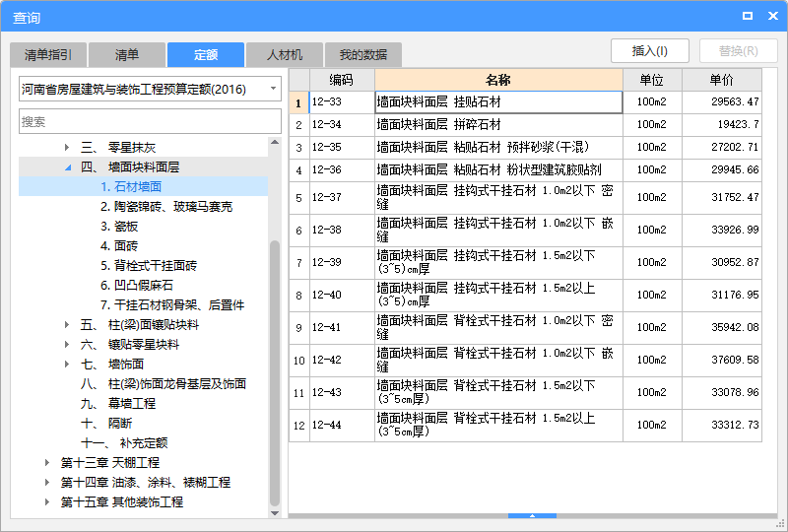Viewport: 788px width, 532px height.
Task: Click the 墙面块料面层 挂贴石材 name cell
Action: pos(498,102)
